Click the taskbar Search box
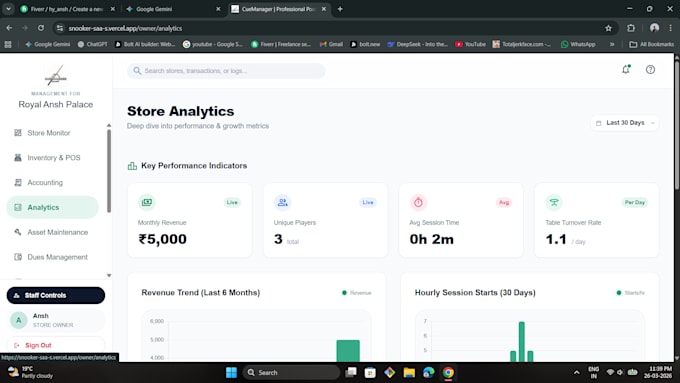The image size is (680, 383). 291,373
